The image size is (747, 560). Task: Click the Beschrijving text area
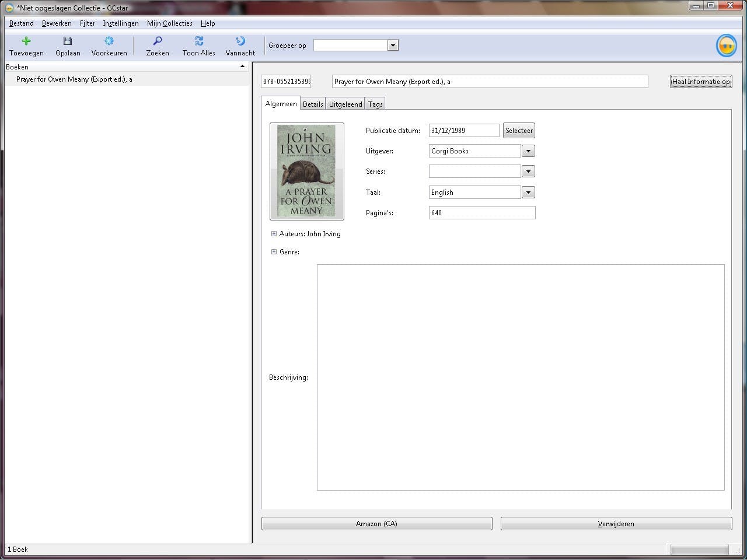pos(521,377)
